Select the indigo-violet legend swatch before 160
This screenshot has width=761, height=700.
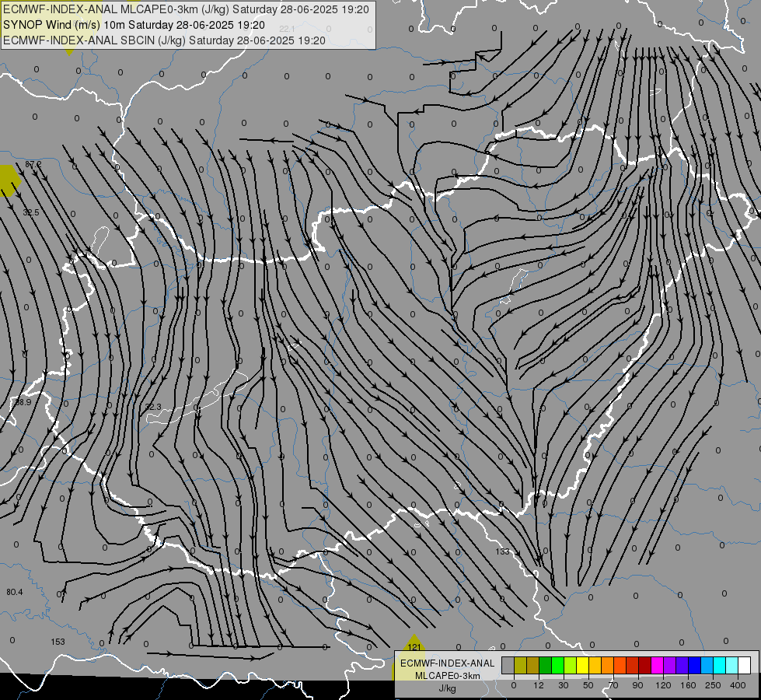click(682, 665)
